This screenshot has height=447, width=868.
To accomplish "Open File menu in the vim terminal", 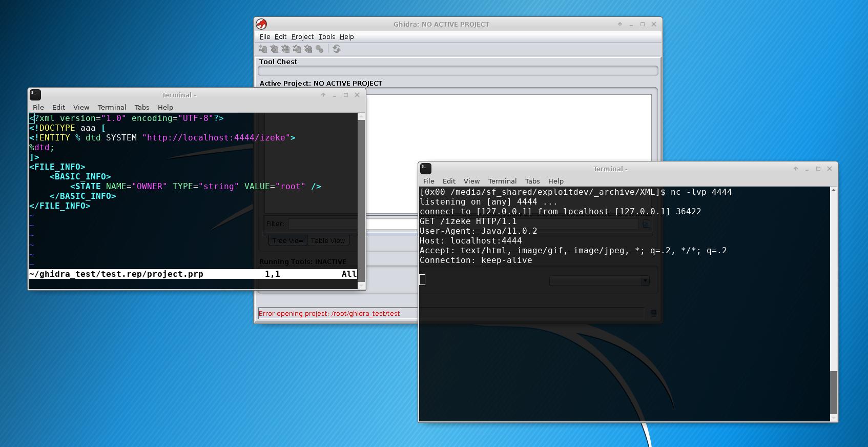I will point(38,107).
